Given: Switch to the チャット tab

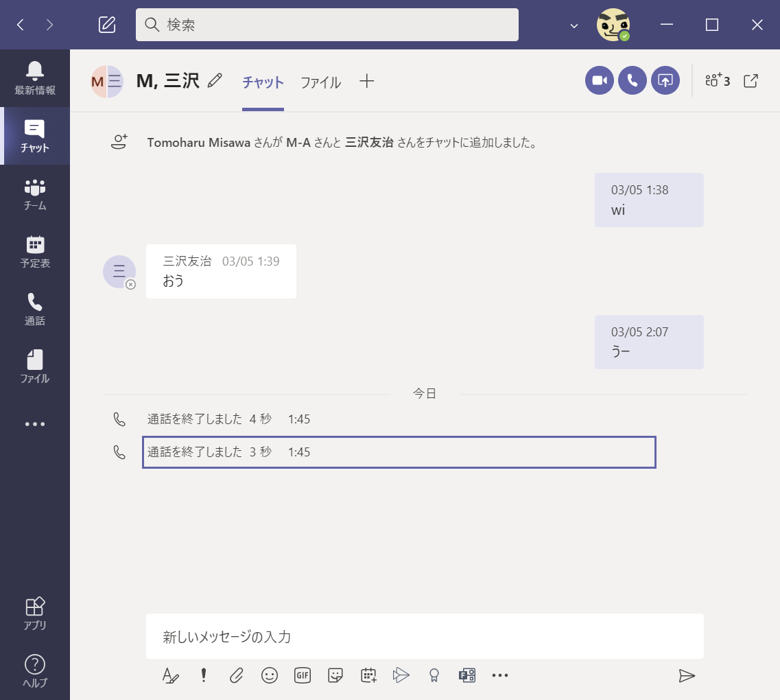Looking at the screenshot, I should (263, 82).
